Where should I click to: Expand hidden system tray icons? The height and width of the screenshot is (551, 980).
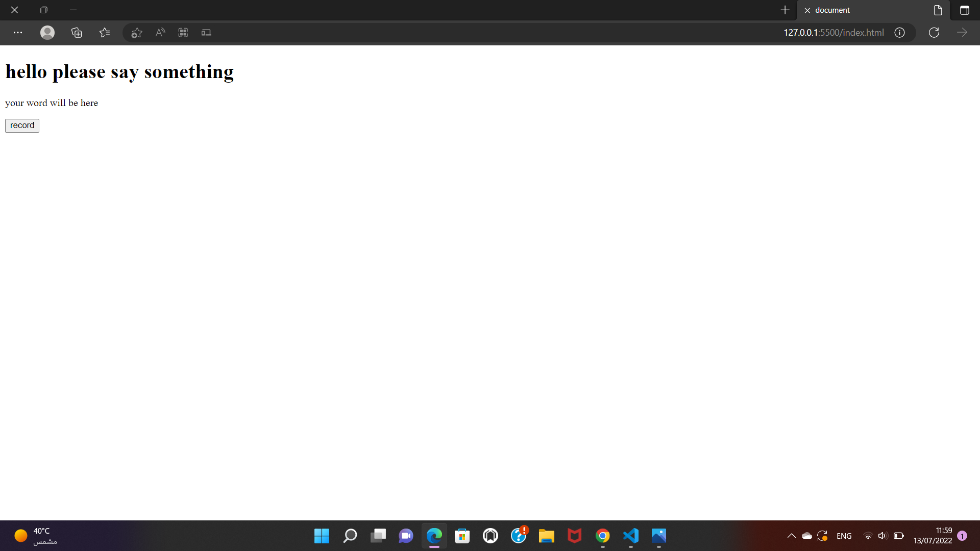click(792, 536)
